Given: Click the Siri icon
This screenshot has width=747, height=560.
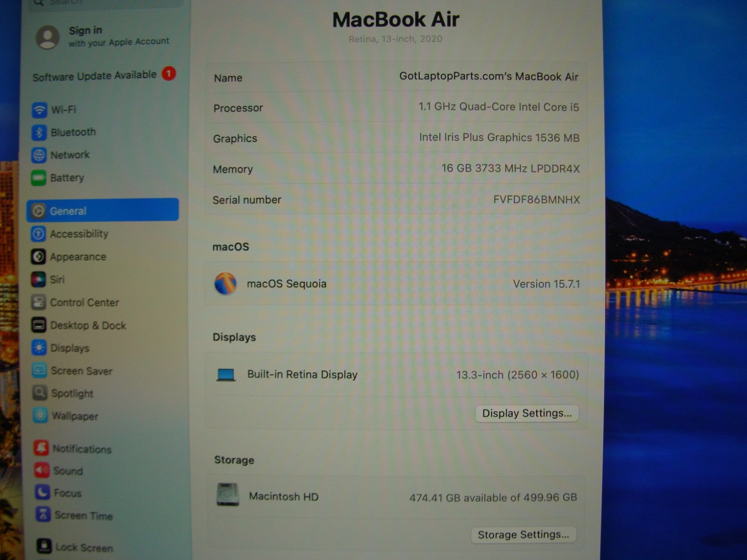Looking at the screenshot, I should pos(38,280).
